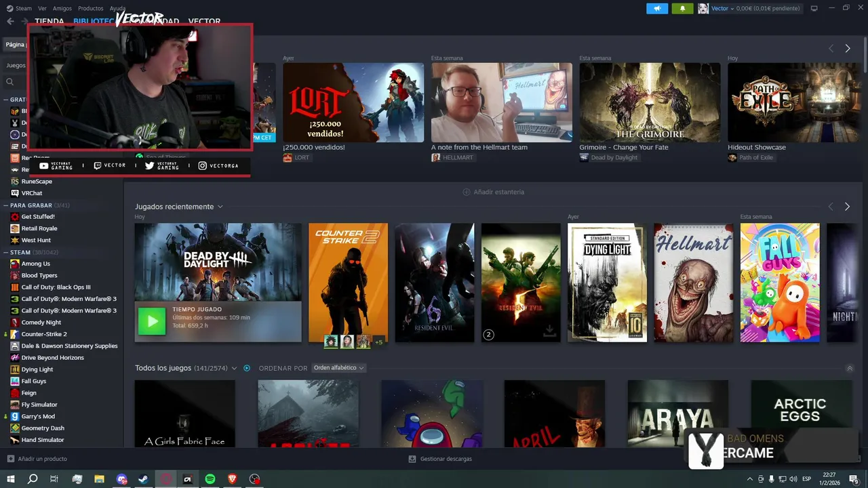Click the plus icon next to Añadir estantería
The width and height of the screenshot is (868, 488).
466,192
